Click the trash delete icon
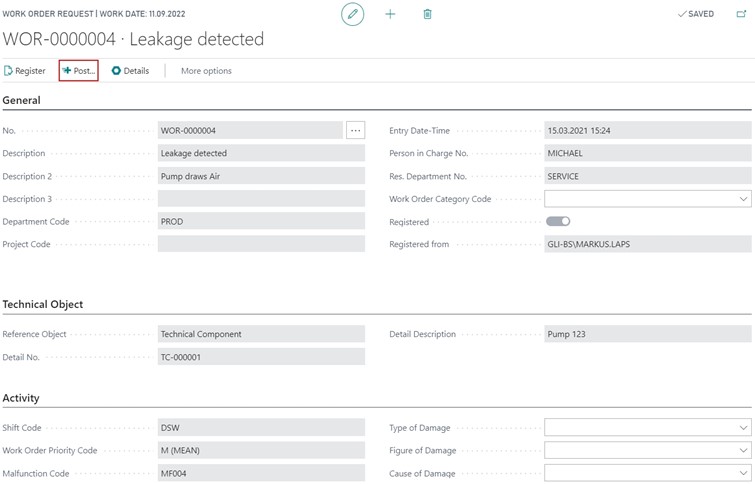The height and width of the screenshot is (484, 755). point(427,14)
